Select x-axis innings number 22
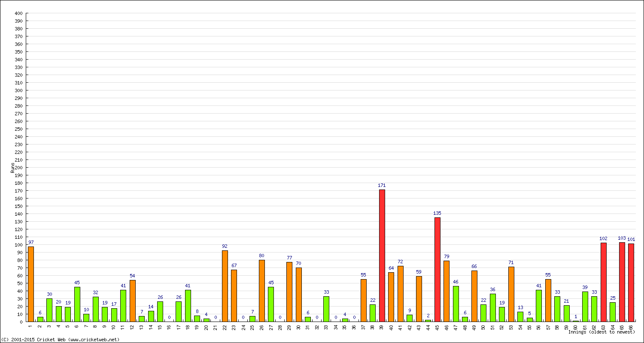Image resolution: width=644 pixels, height=343 pixels. coord(225,327)
